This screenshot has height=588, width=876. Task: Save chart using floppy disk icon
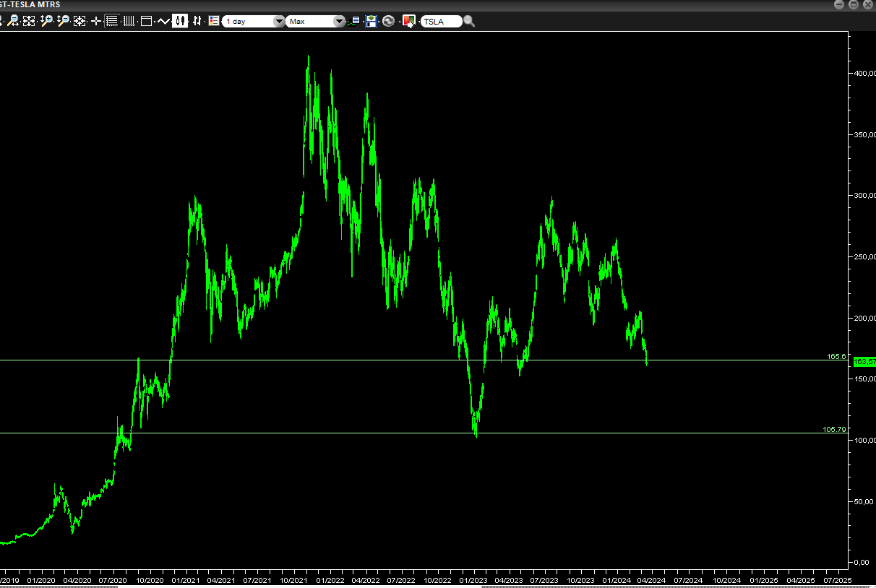372,21
